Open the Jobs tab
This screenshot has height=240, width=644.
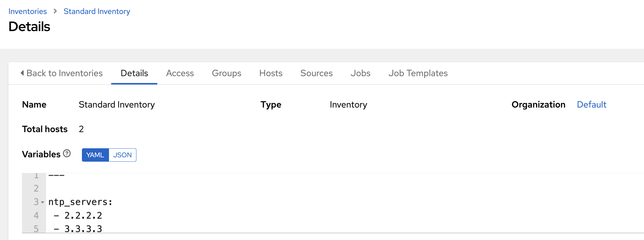360,73
